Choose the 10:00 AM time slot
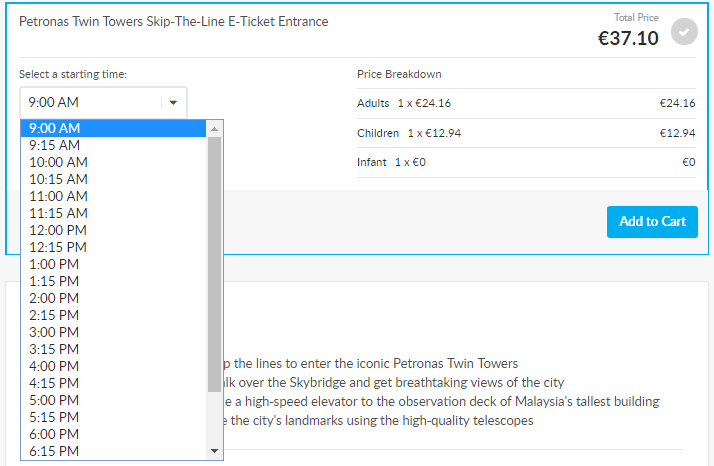714x466 pixels. [x=113, y=162]
